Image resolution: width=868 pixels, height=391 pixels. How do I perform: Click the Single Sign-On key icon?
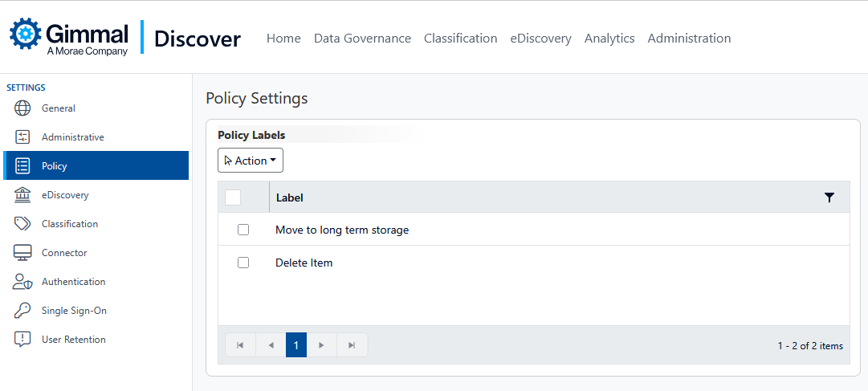pyautogui.click(x=23, y=311)
